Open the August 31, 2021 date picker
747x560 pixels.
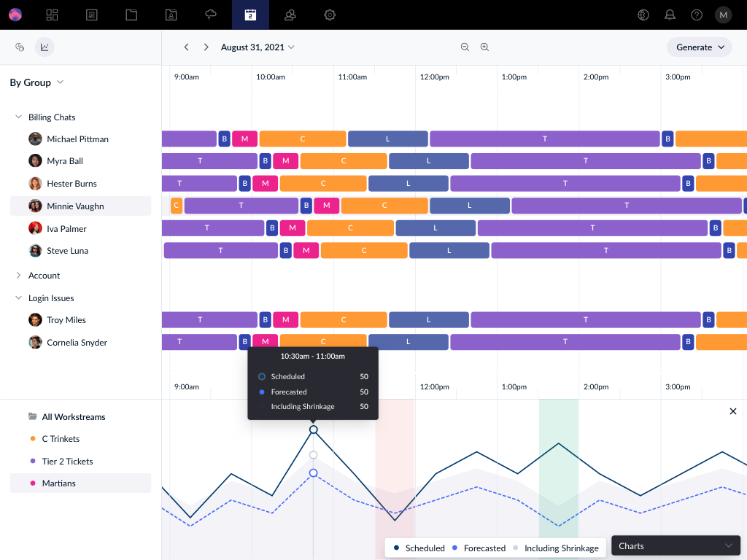pyautogui.click(x=258, y=47)
